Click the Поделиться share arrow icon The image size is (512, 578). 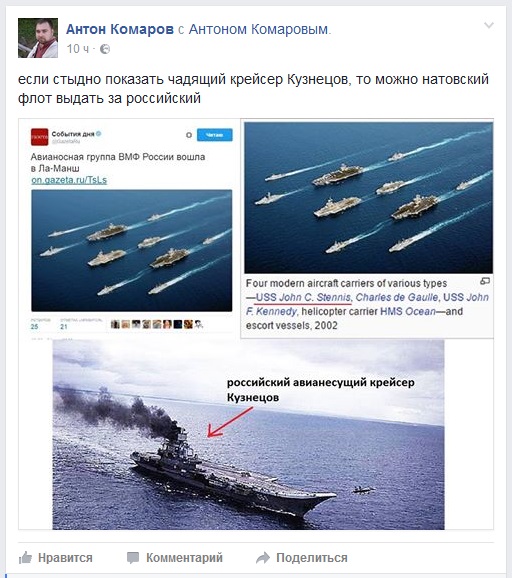[x=263, y=558]
